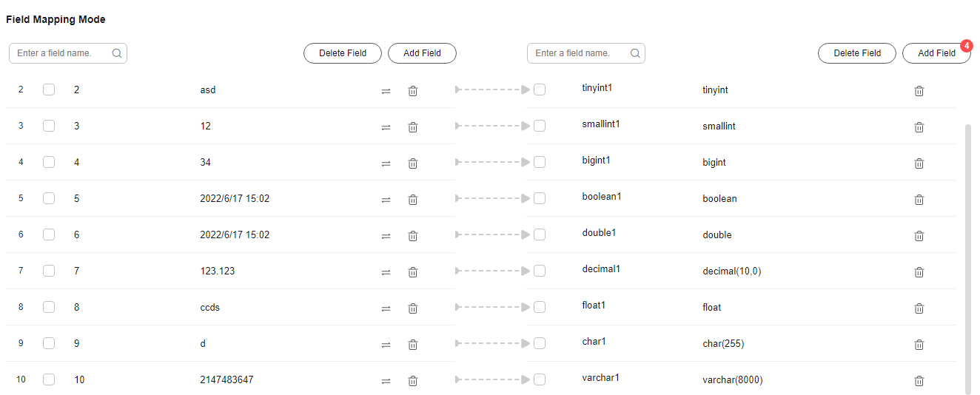Click the vertical scrollbar on the right

(968, 259)
